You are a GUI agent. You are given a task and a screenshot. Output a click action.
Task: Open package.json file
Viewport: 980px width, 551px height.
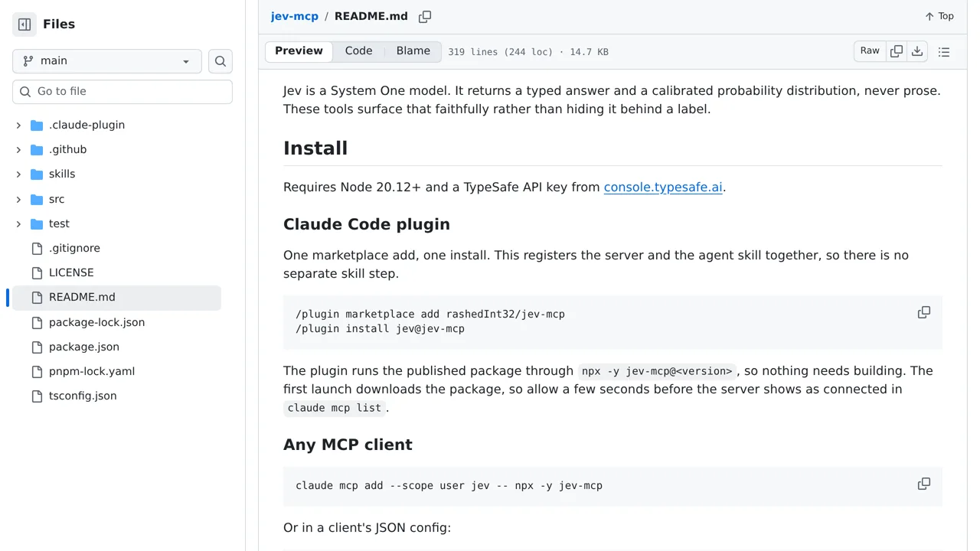tap(84, 347)
